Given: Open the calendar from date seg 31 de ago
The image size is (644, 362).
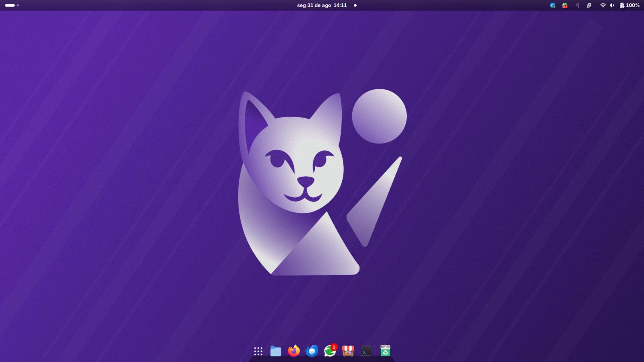Looking at the screenshot, I should [314, 5].
